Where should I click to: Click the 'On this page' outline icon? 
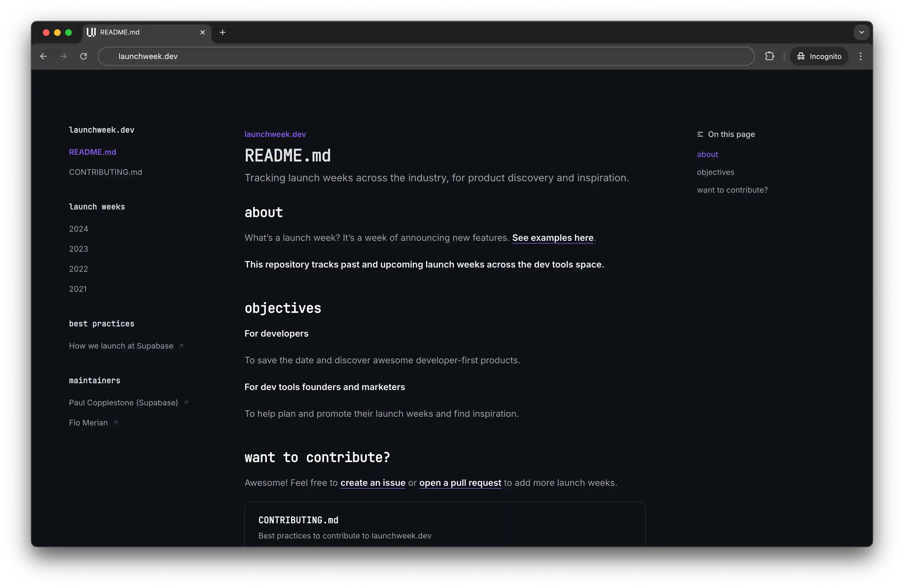point(701,134)
